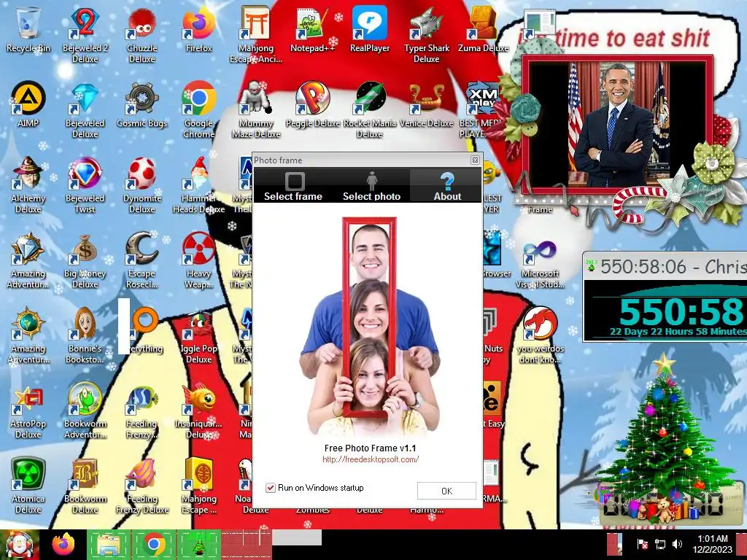Open the Recycle Bin icon
This screenshot has width=747, height=560.
tap(28, 29)
